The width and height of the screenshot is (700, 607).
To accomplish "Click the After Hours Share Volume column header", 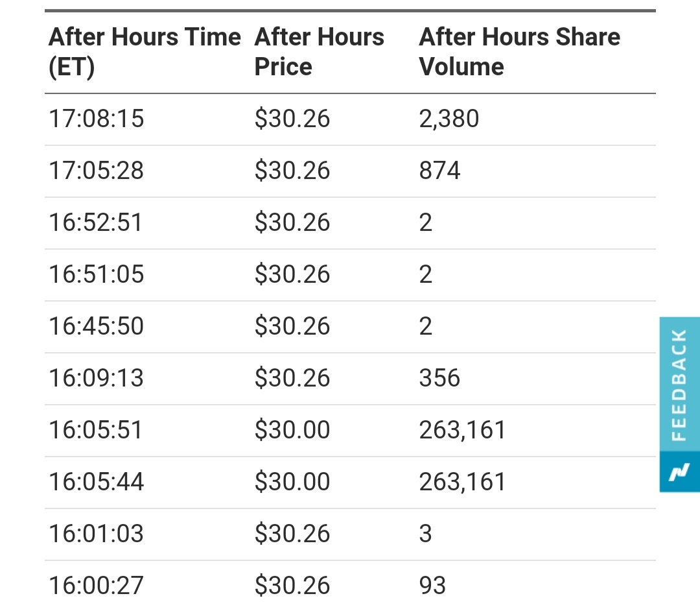I will coord(519,52).
